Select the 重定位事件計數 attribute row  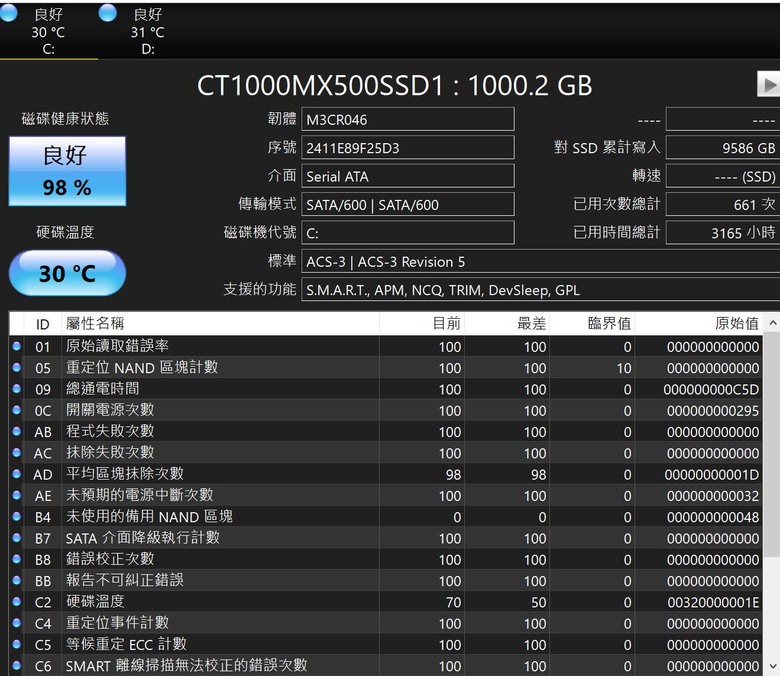(386, 623)
